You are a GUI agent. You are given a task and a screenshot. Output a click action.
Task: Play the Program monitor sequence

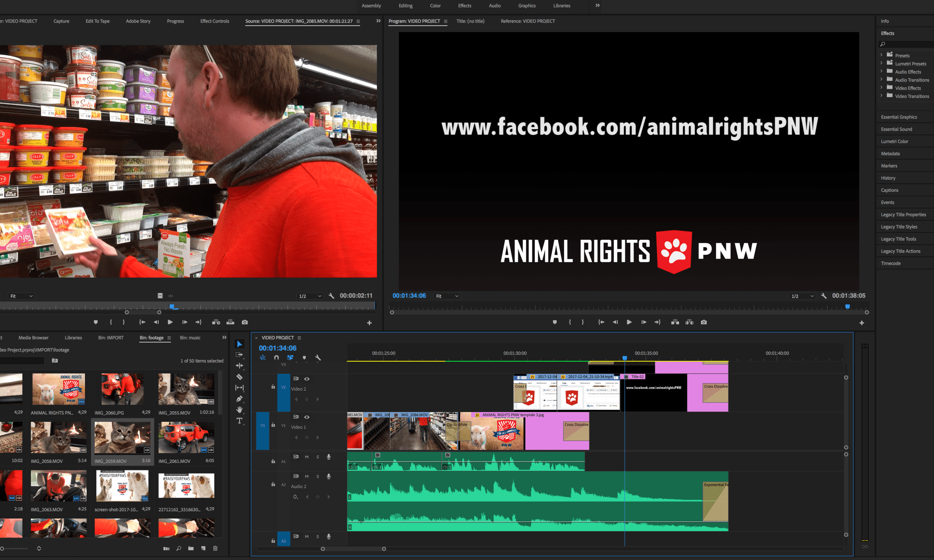[x=629, y=322]
